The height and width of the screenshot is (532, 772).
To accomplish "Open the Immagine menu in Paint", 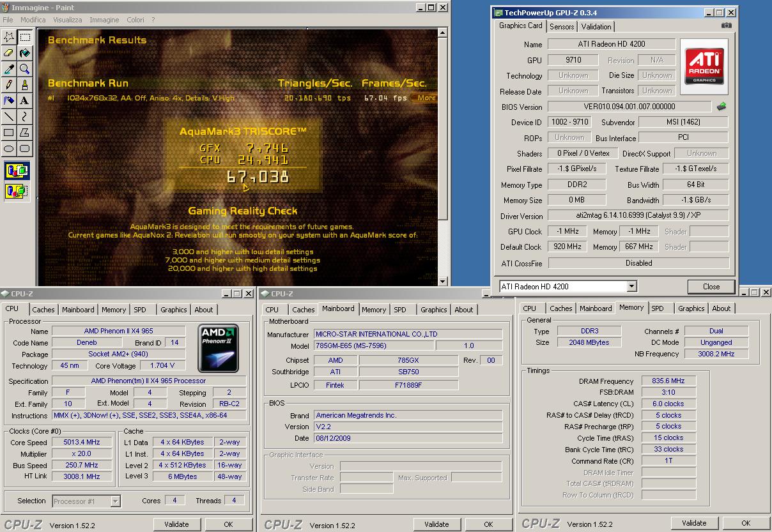I will coord(104,20).
